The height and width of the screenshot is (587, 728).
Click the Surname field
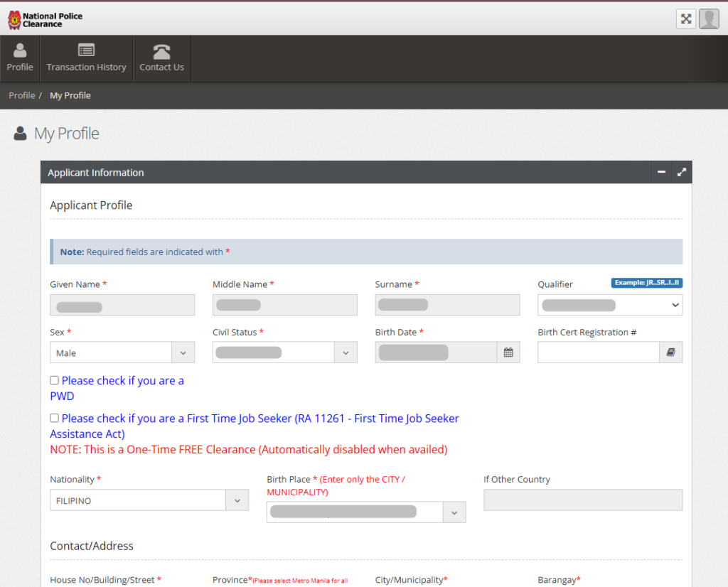coord(447,305)
